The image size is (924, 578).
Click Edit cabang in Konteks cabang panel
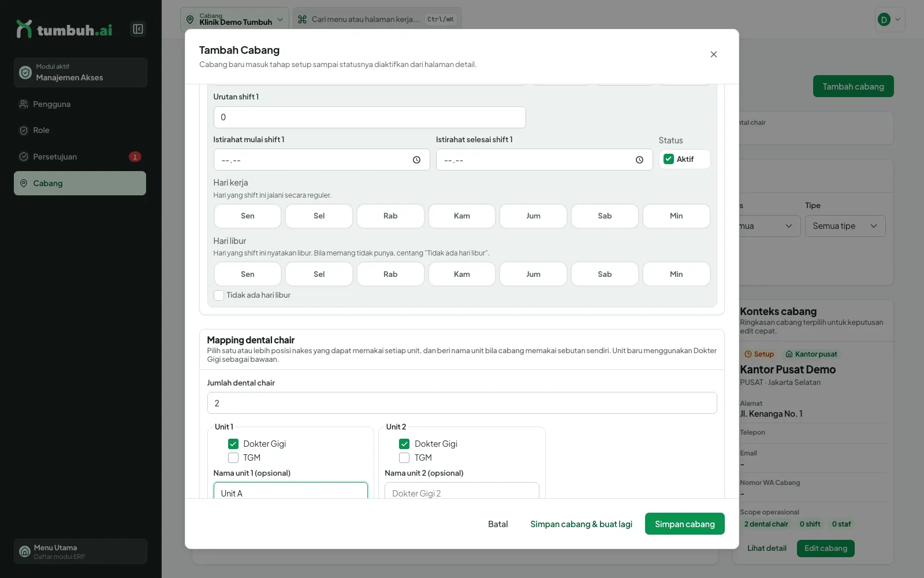click(x=826, y=548)
